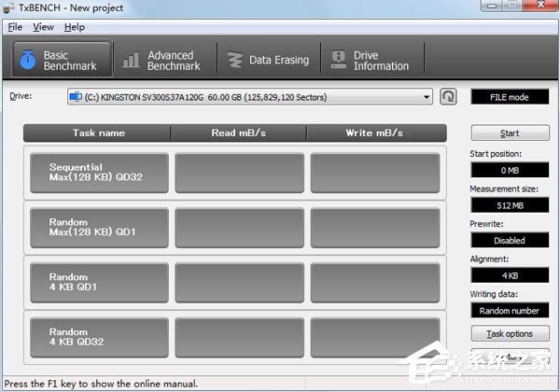Click the Sequential Max(128 KB) QD32 task

(99, 173)
